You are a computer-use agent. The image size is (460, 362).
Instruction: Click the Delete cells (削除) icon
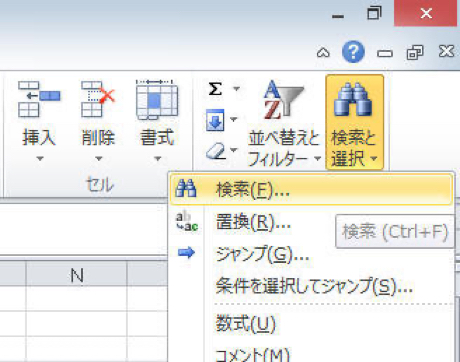(98, 99)
